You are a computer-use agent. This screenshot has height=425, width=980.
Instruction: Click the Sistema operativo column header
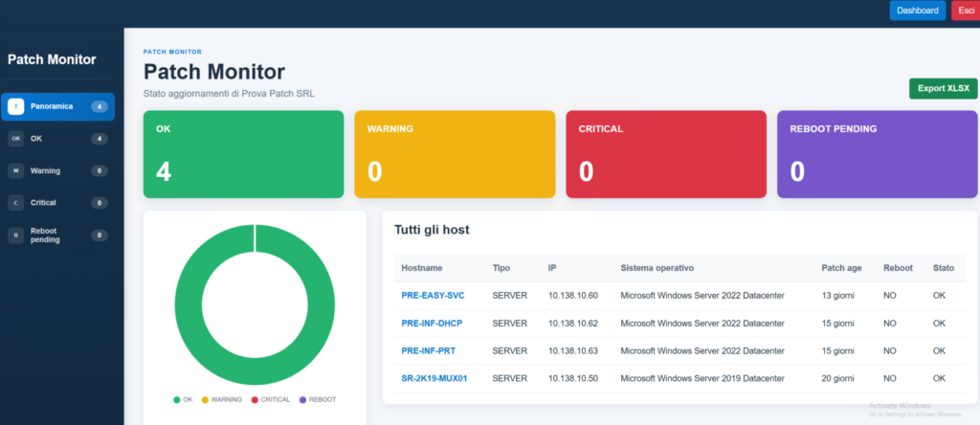(657, 268)
